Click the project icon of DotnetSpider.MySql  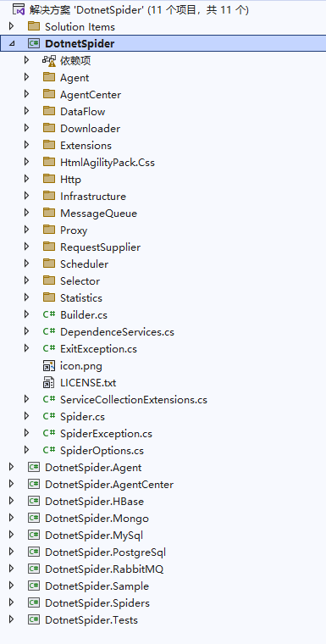click(34, 536)
